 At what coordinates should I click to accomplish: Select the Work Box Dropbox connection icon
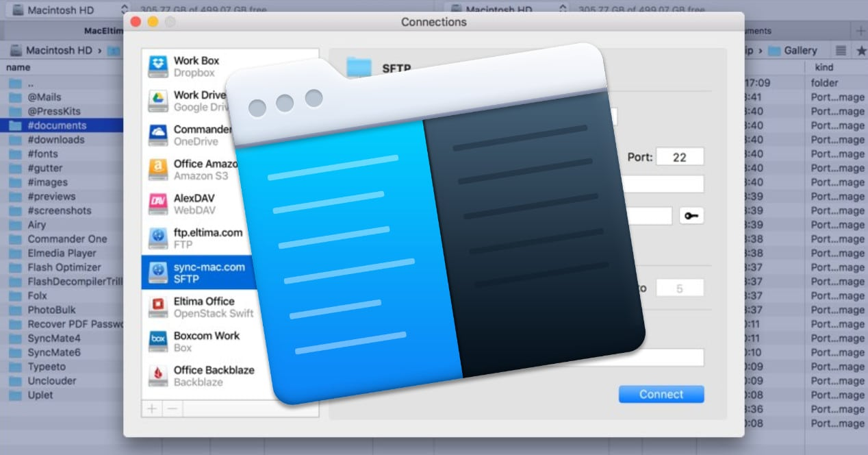pyautogui.click(x=158, y=66)
